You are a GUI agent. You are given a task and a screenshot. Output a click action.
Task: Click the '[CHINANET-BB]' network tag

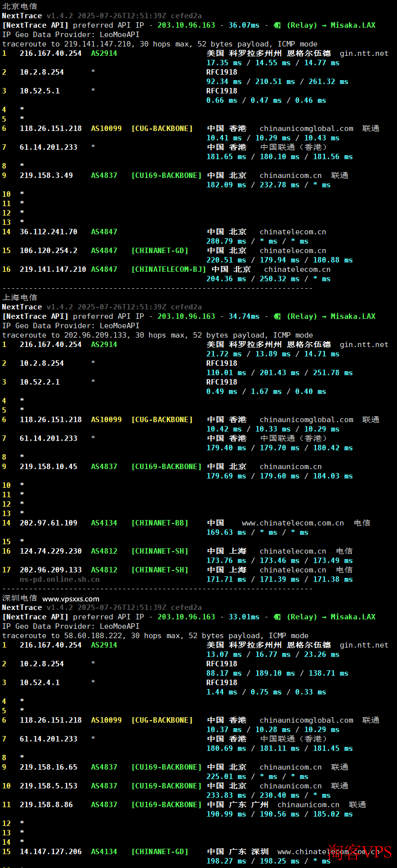pyautogui.click(x=159, y=523)
